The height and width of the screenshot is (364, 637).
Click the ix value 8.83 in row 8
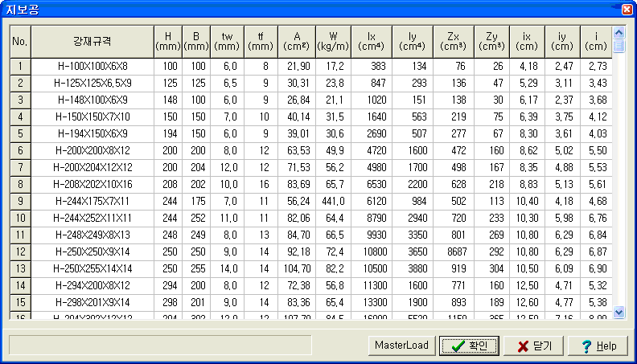click(527, 184)
